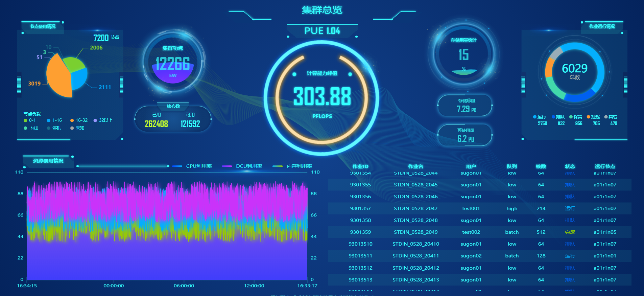Image resolution: width=644 pixels, height=296 pixels.
Task: Click the 运行 job status legend dot
Action: click(535, 117)
